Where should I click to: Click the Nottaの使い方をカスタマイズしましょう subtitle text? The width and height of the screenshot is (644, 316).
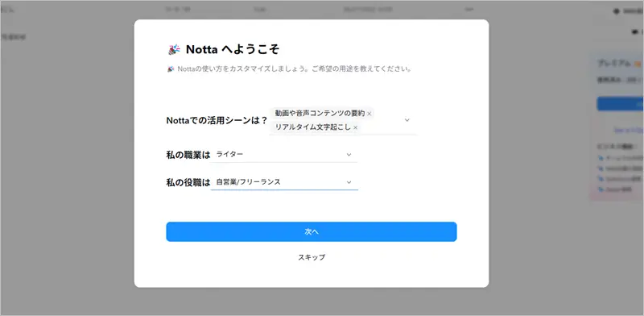295,69
